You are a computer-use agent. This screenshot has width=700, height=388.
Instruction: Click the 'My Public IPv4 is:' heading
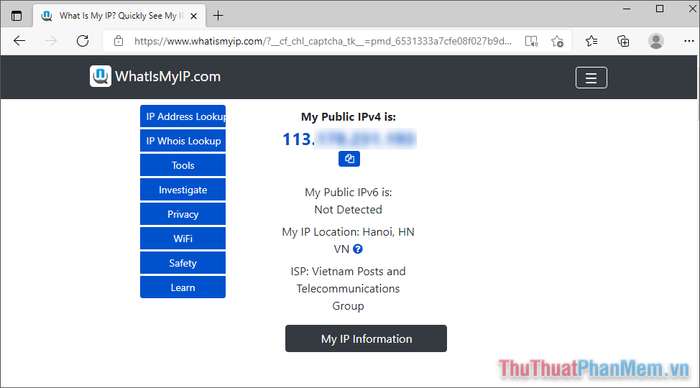pyautogui.click(x=348, y=117)
